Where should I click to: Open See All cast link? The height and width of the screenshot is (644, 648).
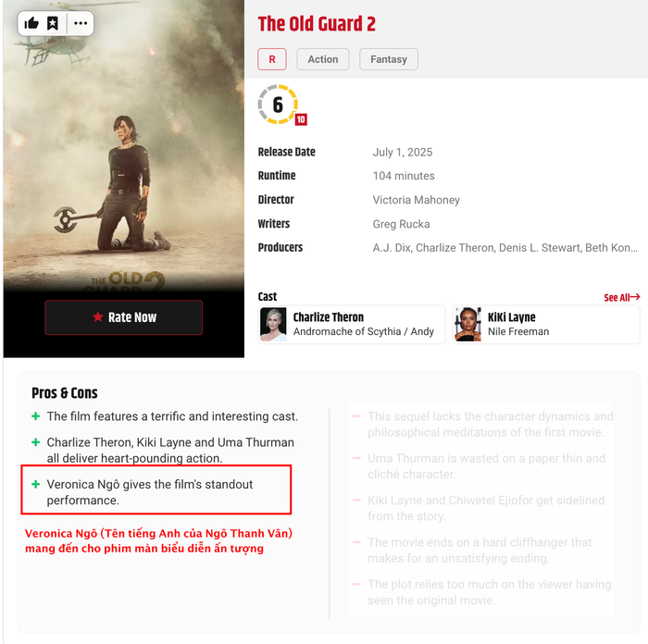[x=621, y=297]
